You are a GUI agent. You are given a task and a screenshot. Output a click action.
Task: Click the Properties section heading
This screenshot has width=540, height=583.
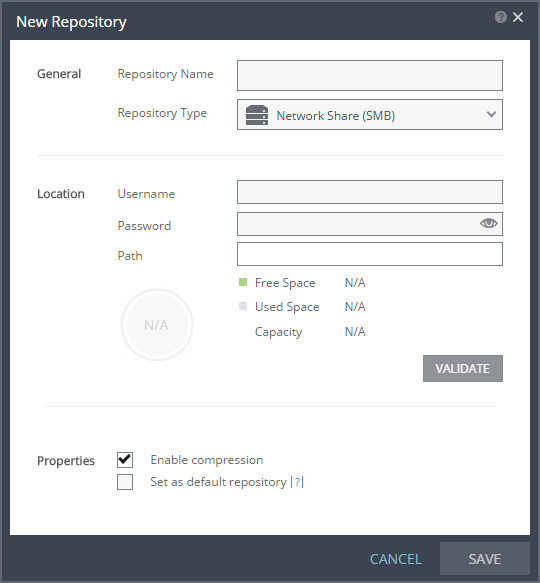coord(66,461)
